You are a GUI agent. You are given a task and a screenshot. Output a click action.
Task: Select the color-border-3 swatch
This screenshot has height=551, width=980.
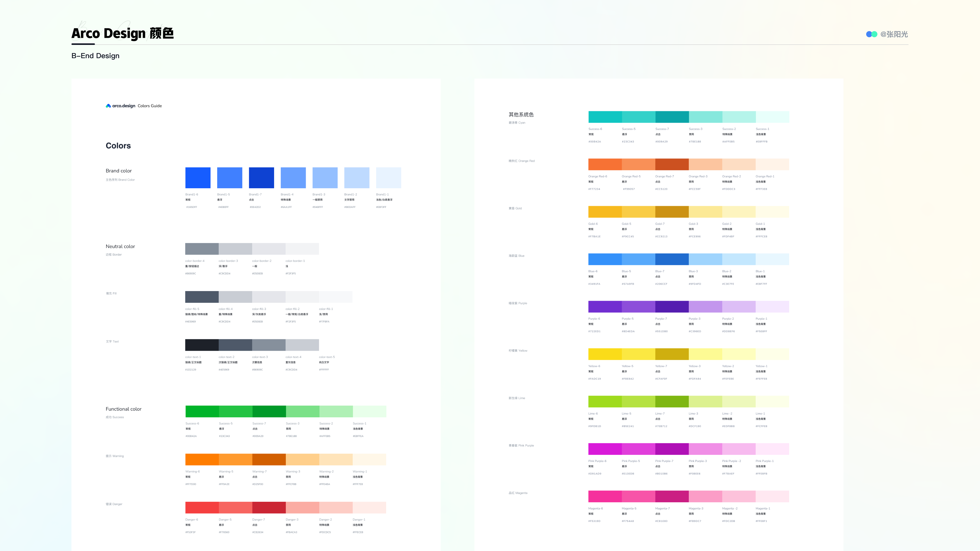(236, 249)
